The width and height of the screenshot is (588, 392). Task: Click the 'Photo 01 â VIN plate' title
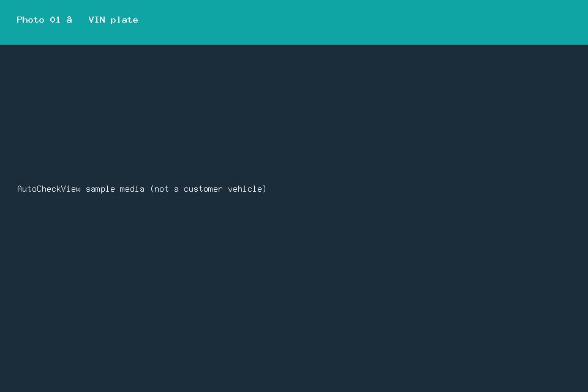(77, 20)
